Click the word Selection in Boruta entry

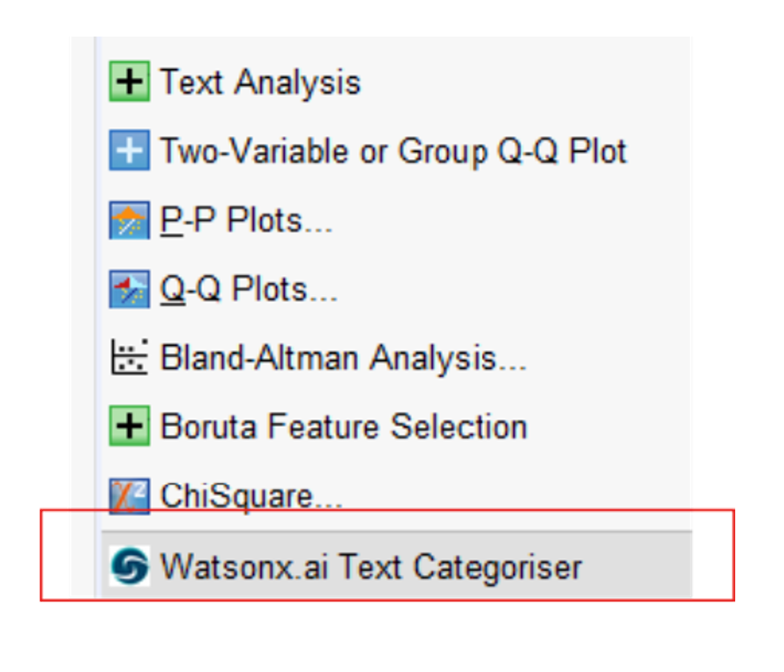[x=459, y=427]
